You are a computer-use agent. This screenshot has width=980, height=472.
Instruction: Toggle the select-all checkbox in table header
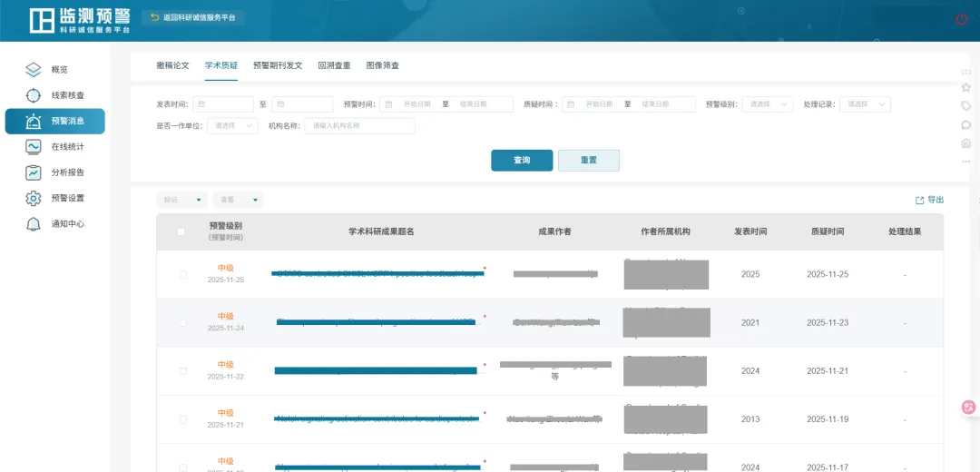point(181,231)
